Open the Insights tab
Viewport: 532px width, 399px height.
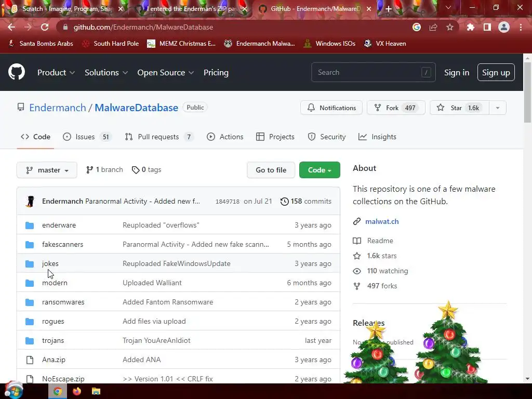[x=377, y=137]
